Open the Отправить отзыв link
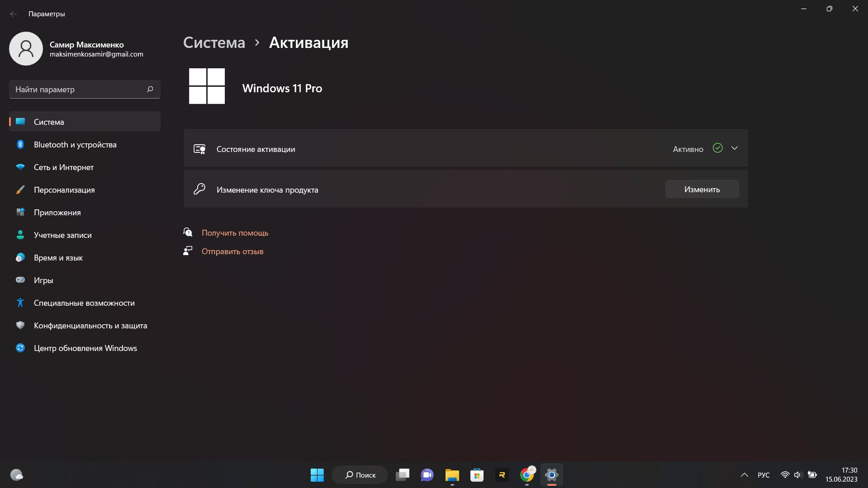This screenshot has width=868, height=488. [x=232, y=251]
